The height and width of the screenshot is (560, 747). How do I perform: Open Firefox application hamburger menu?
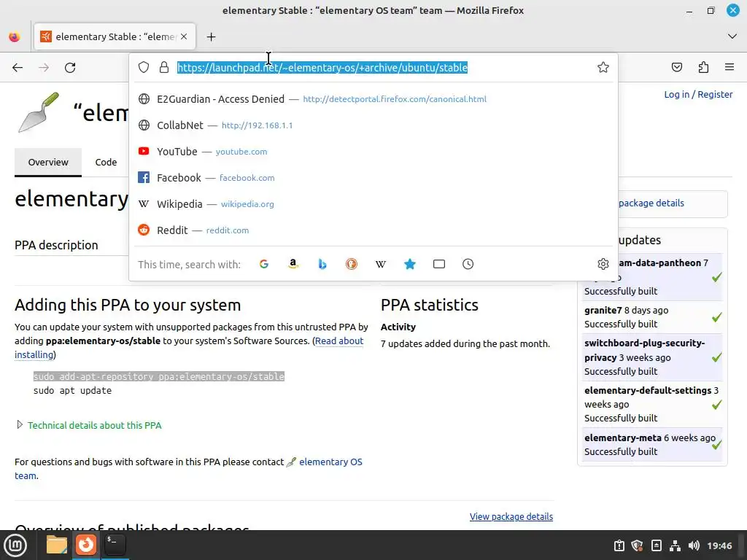[x=729, y=67]
